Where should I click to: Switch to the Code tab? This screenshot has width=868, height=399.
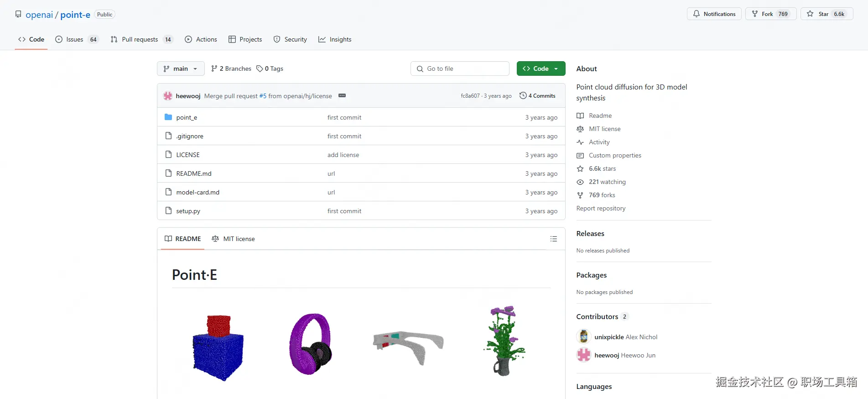(x=31, y=39)
